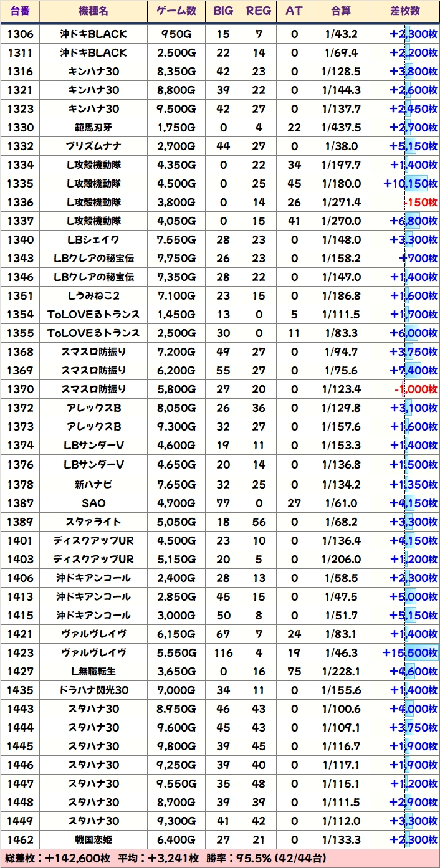Click the 差枚数 column header
The height and width of the screenshot is (868, 440).
(404, 11)
